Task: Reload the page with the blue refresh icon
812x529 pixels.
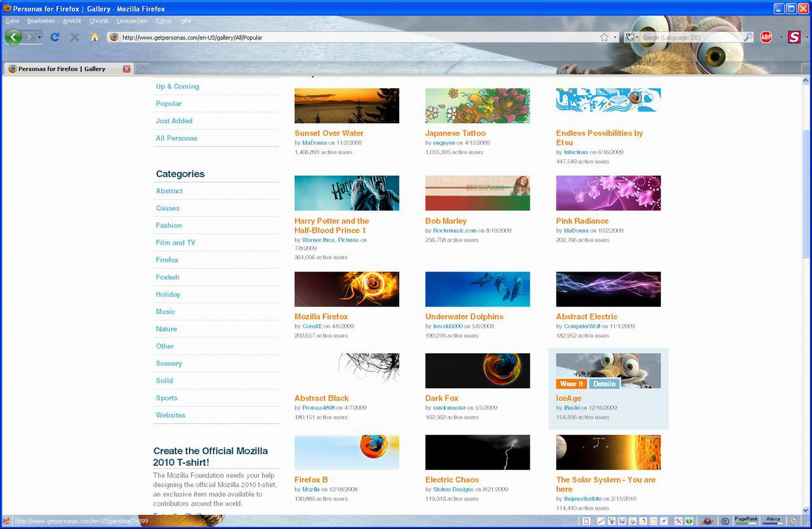Action: [55, 37]
